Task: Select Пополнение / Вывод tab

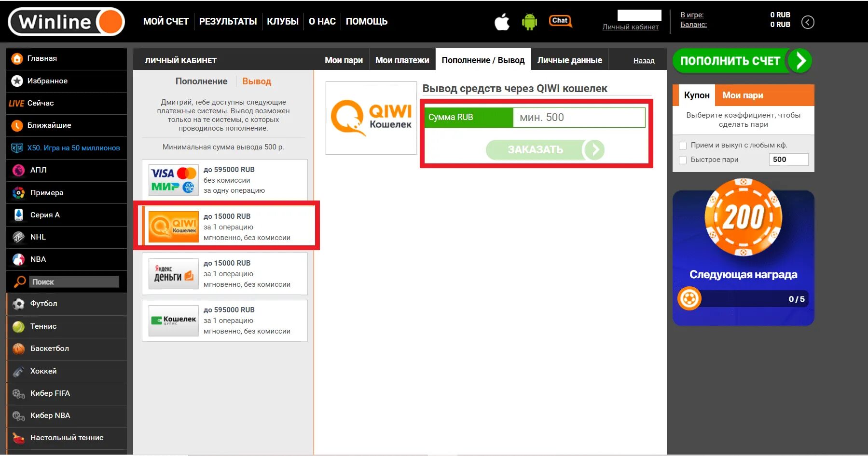Action: [x=483, y=60]
